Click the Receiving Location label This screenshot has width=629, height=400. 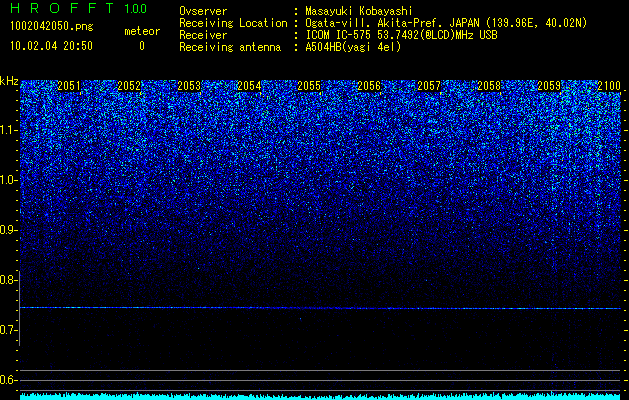[233, 23]
